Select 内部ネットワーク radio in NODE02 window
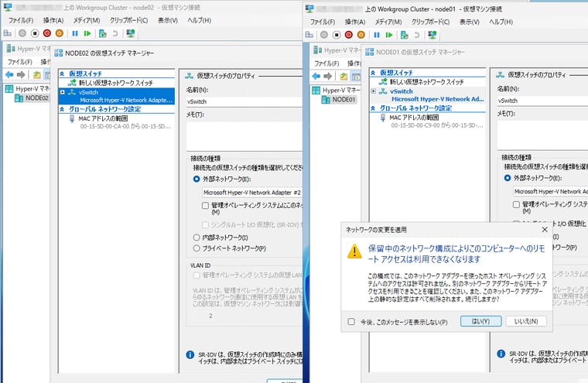The width and height of the screenshot is (588, 383). pyautogui.click(x=197, y=238)
